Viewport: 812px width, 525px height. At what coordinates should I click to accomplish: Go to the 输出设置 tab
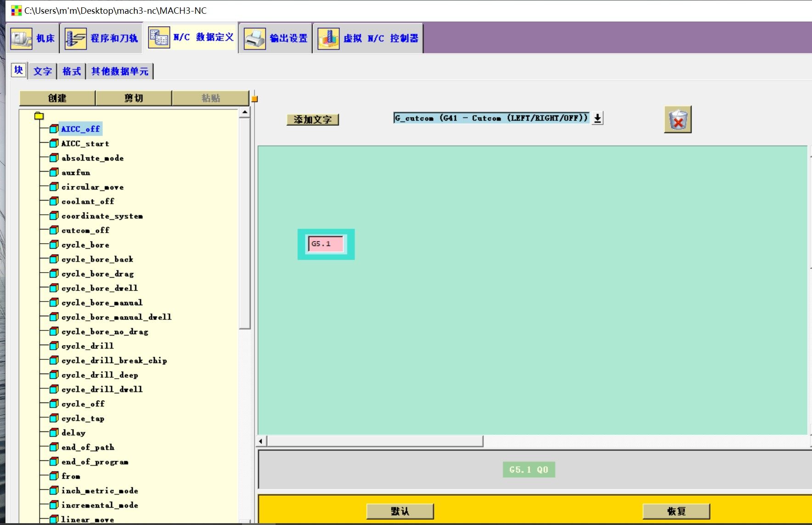[x=276, y=38]
